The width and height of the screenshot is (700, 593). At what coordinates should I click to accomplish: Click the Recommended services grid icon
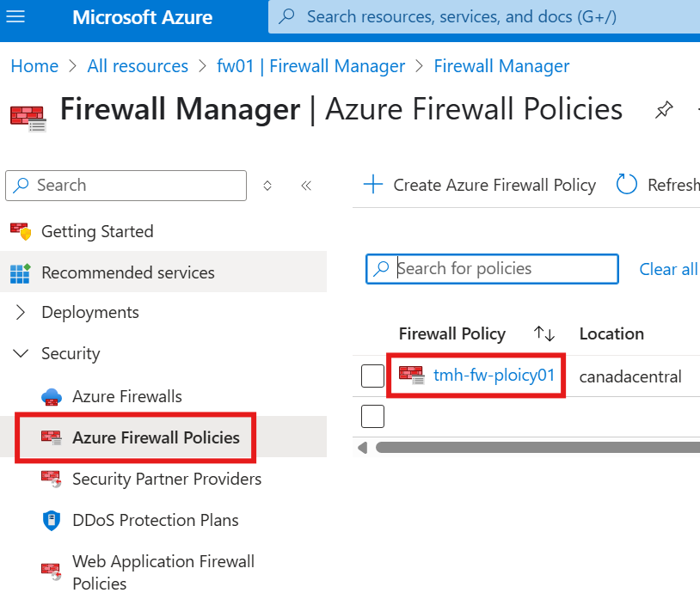point(20,273)
